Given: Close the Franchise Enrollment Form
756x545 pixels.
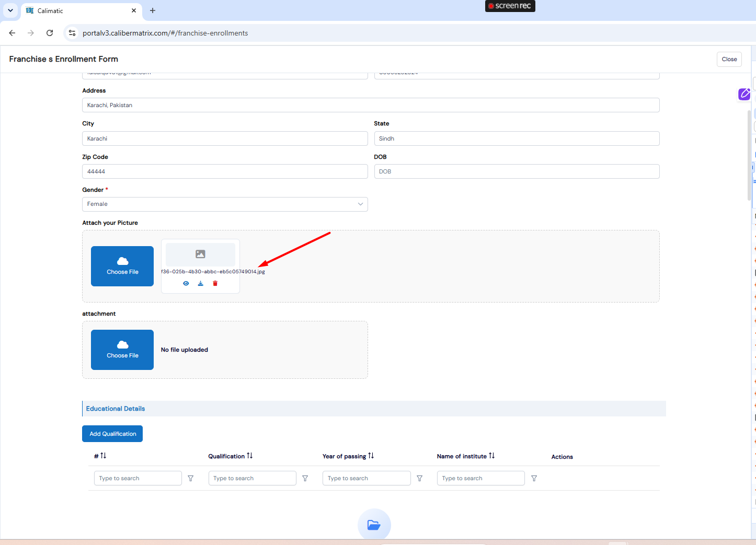Looking at the screenshot, I should pyautogui.click(x=729, y=59).
